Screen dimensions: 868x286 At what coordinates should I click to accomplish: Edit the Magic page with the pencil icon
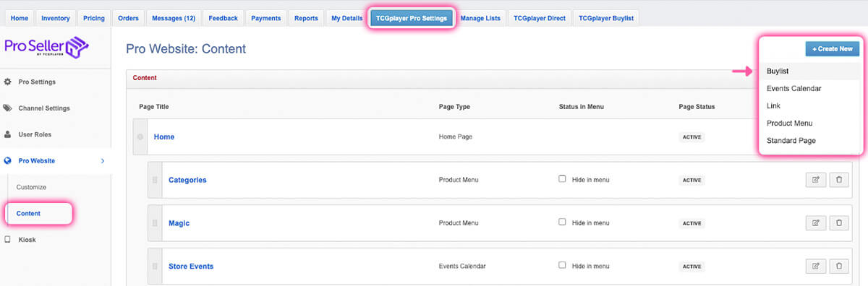(816, 223)
